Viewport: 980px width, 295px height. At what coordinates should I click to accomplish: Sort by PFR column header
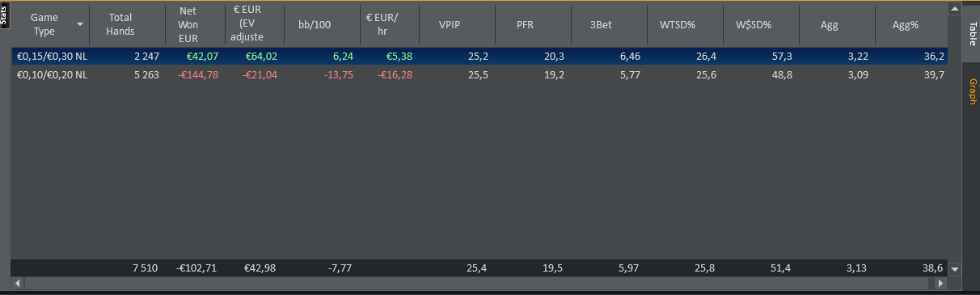tap(526, 24)
